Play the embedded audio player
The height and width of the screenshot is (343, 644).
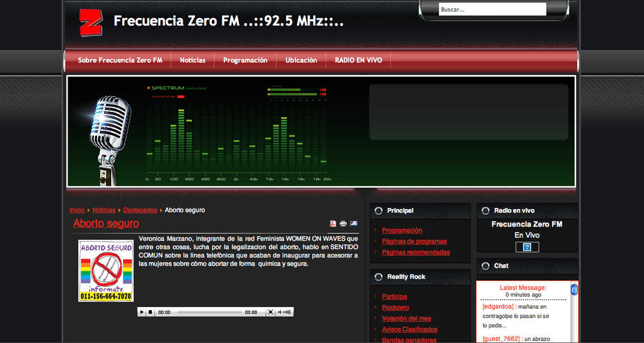(142, 311)
